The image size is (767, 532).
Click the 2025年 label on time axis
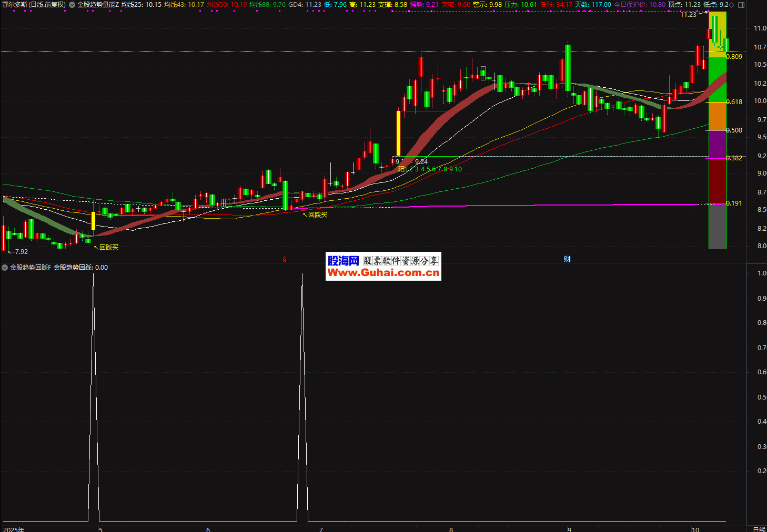pos(14,529)
